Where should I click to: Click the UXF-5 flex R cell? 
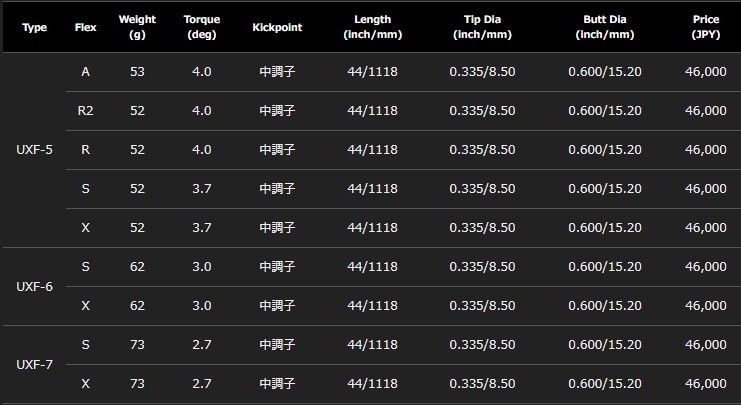[x=86, y=150]
